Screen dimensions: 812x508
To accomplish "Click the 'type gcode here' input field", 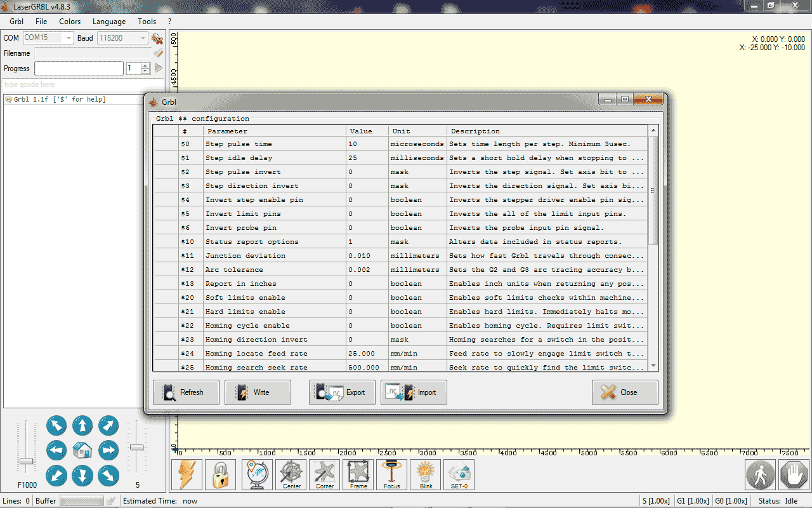I will click(82, 84).
